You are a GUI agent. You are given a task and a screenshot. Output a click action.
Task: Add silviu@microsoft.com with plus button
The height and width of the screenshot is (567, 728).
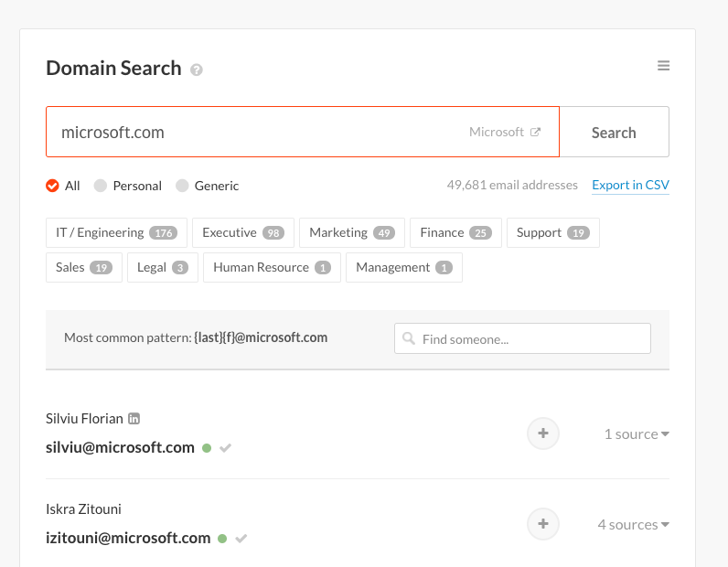click(x=542, y=433)
